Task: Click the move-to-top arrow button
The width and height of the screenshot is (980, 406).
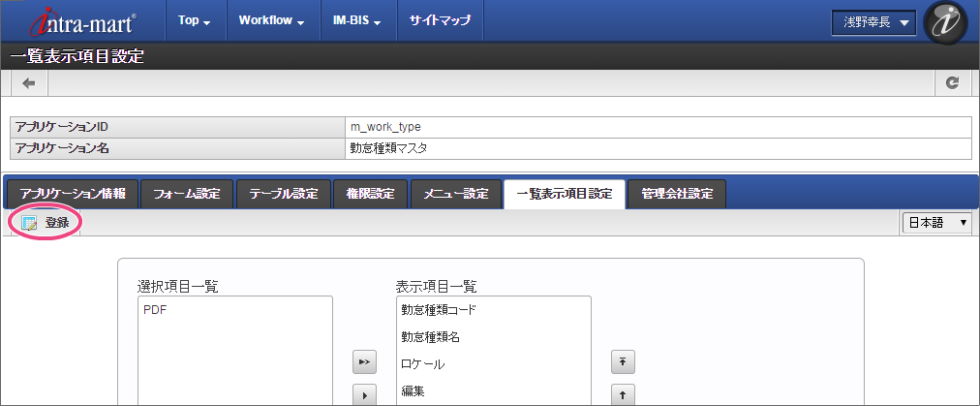Action: click(623, 361)
